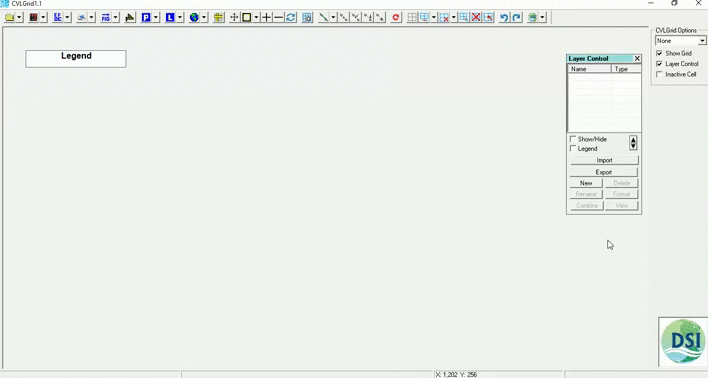Click the Format button in Layer Control

622,194
